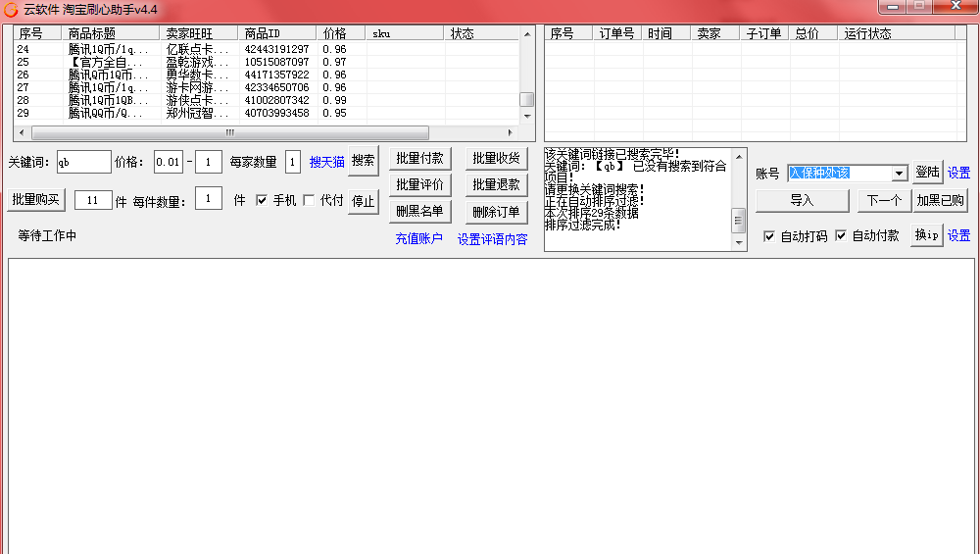
Task: Select row 29 seller 郑州冠智
Action: (266, 113)
